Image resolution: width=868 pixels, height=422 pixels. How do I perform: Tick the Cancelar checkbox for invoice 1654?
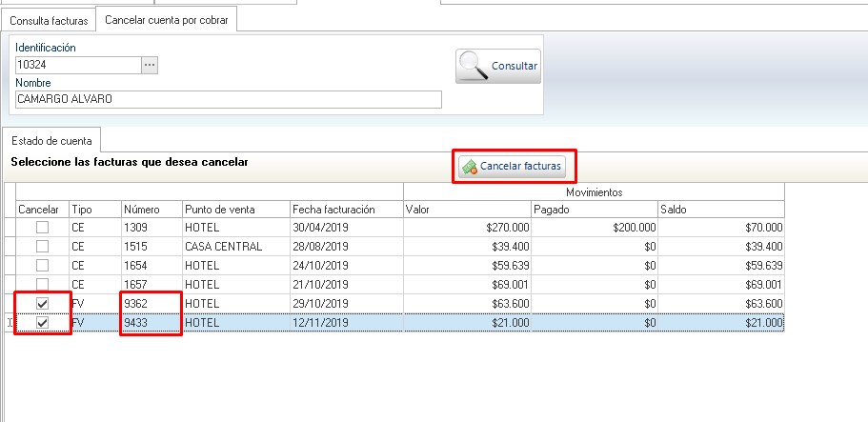(x=42, y=266)
